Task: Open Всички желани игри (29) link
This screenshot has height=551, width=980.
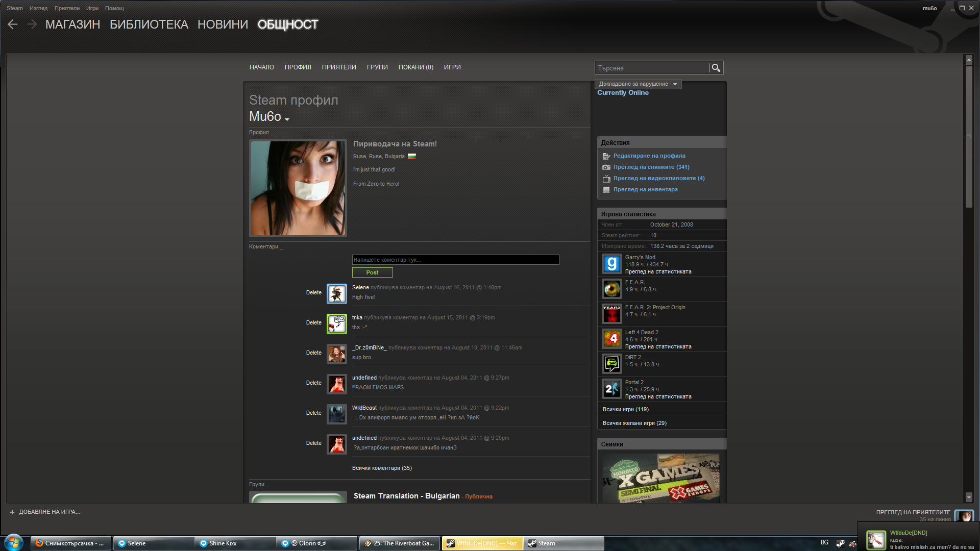Action: [634, 423]
